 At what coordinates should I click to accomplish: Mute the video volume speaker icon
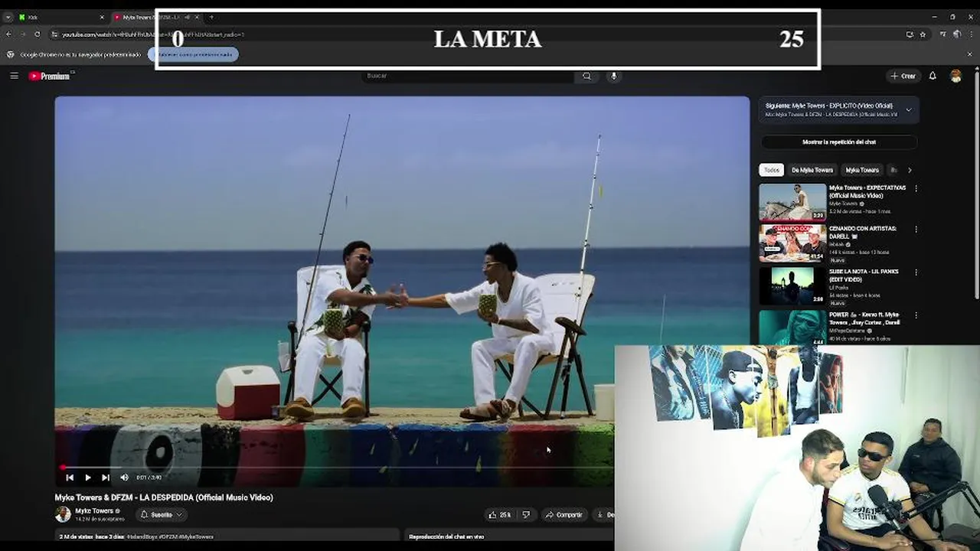[124, 478]
